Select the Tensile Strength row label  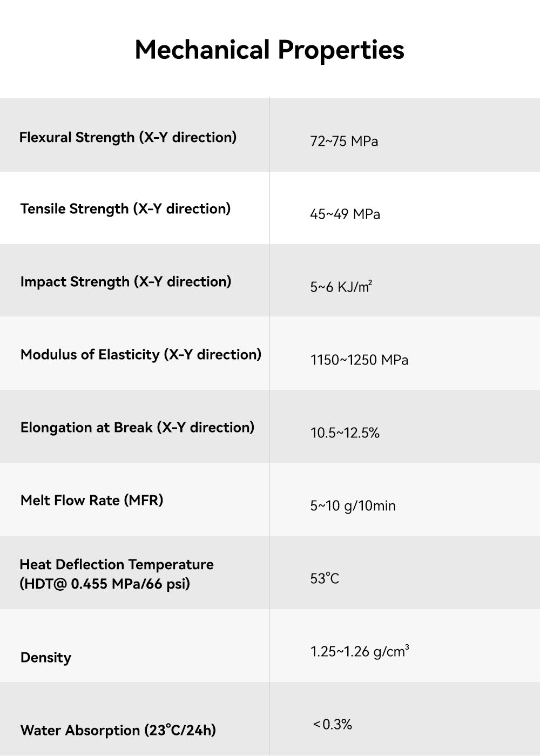tap(125, 209)
